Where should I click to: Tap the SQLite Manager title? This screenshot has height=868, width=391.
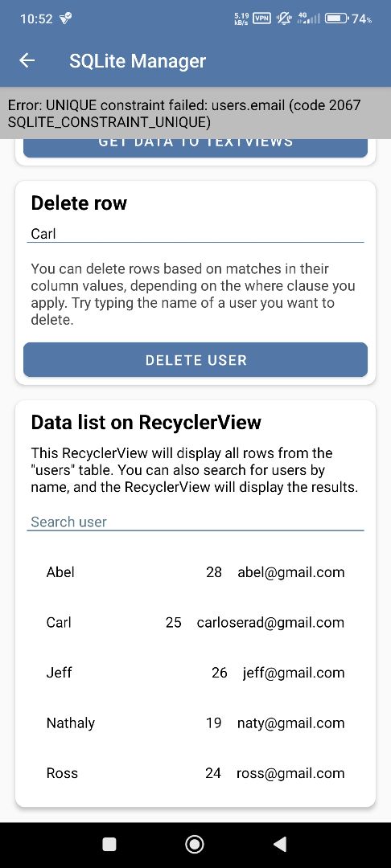138,61
